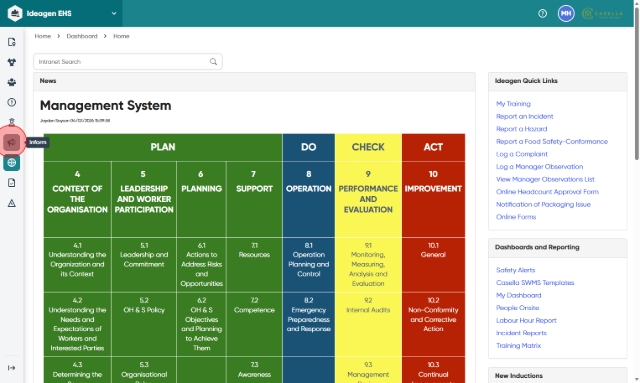Click the 6 Planning cell

pos(201,199)
